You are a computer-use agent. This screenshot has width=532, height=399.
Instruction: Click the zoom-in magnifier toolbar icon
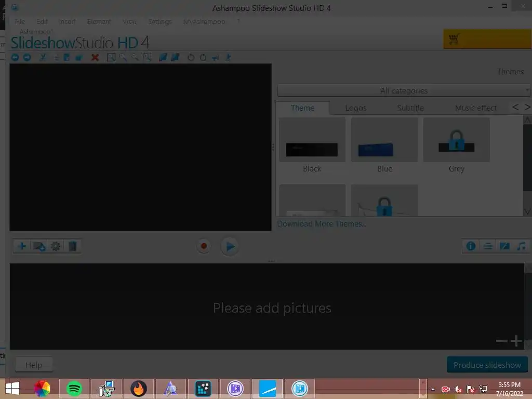123,57
